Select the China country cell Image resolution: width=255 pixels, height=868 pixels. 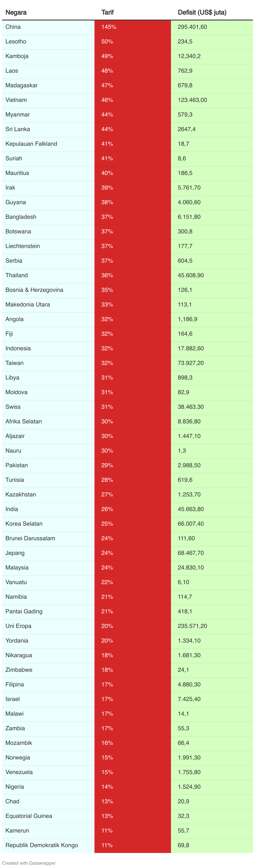(48, 27)
